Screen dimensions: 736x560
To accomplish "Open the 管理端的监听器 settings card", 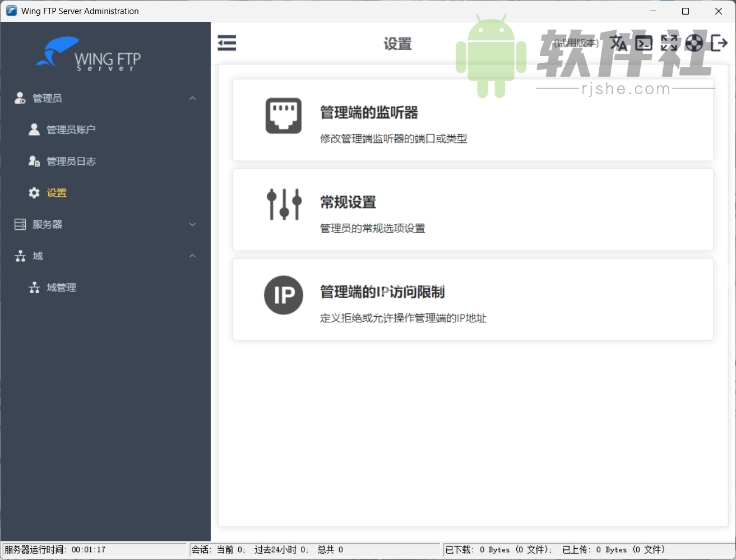I will [473, 121].
